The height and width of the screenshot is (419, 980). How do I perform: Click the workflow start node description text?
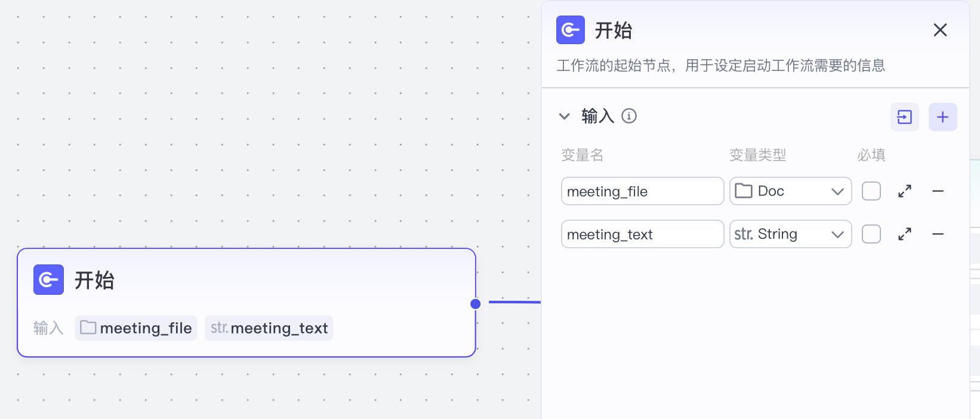coord(721,66)
